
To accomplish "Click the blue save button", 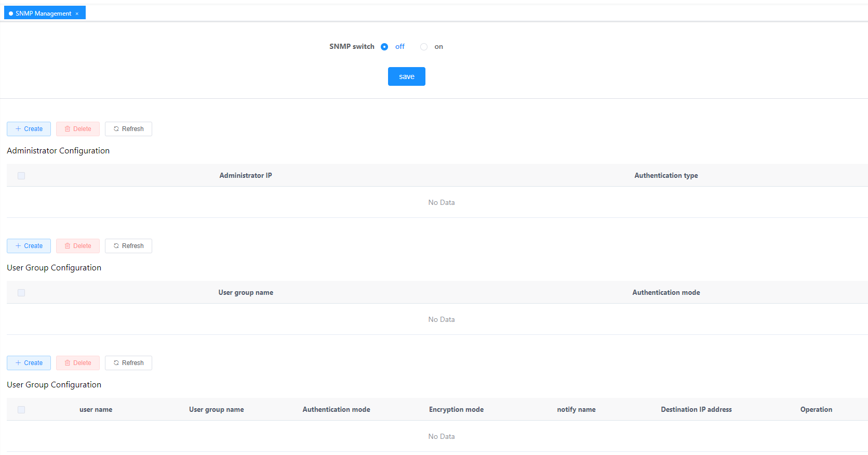I will [x=407, y=76].
